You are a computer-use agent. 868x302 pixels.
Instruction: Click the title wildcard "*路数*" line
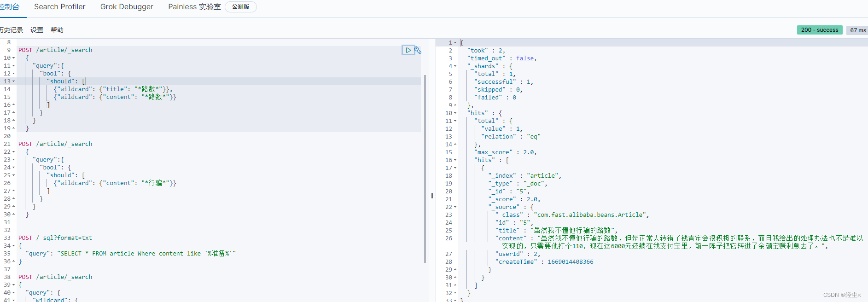(113, 89)
